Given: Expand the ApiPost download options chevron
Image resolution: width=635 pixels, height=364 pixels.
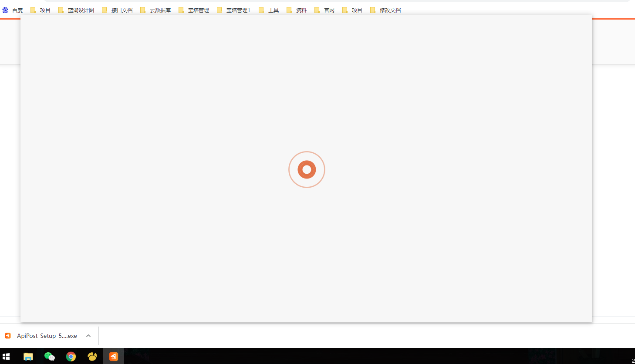Looking at the screenshot, I should click(88, 336).
